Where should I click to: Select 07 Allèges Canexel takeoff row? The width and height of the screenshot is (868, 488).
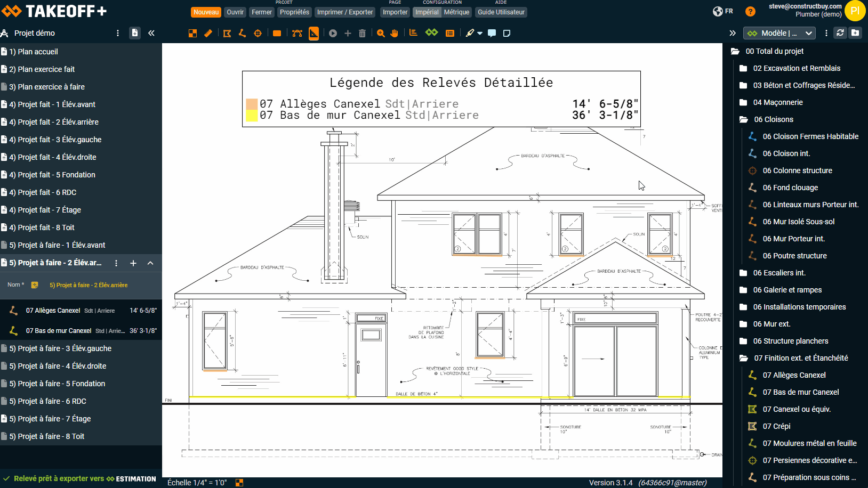(81, 311)
